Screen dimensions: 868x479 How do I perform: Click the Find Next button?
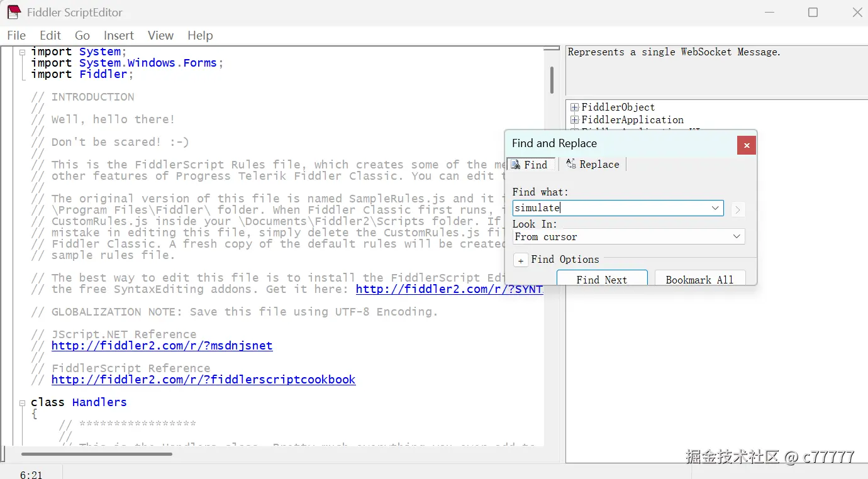[602, 278]
